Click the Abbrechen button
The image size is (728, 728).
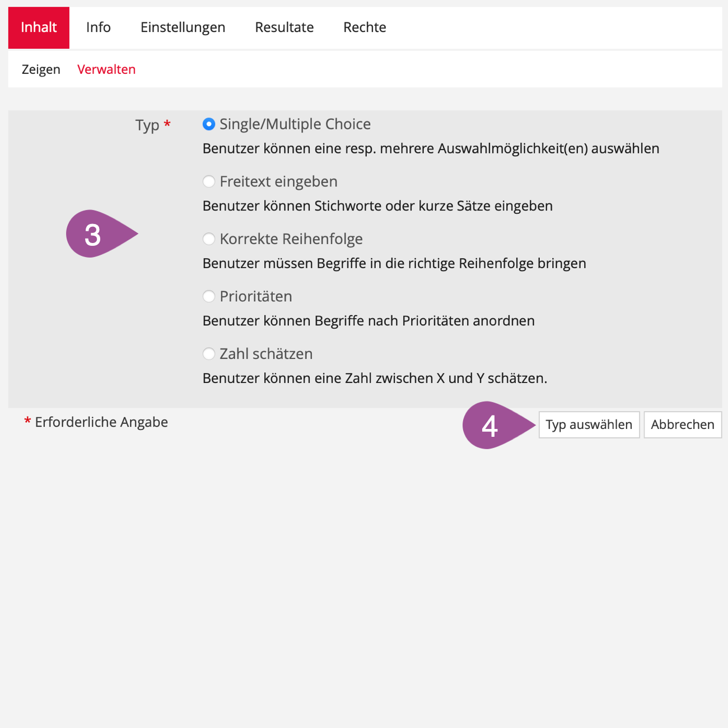tap(682, 424)
